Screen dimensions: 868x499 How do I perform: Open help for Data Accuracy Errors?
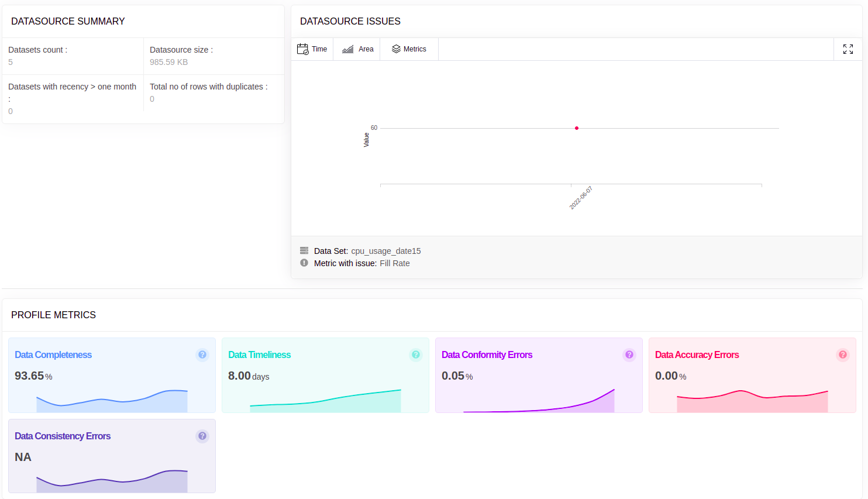(843, 355)
